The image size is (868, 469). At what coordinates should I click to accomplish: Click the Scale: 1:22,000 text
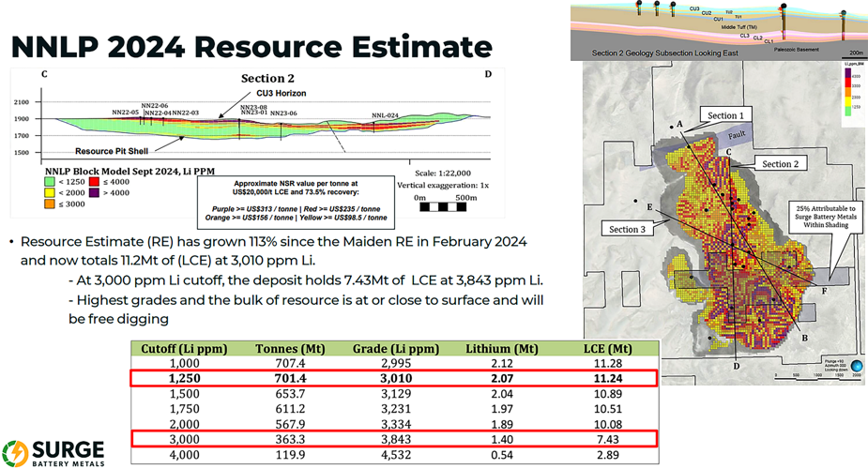[443, 174]
